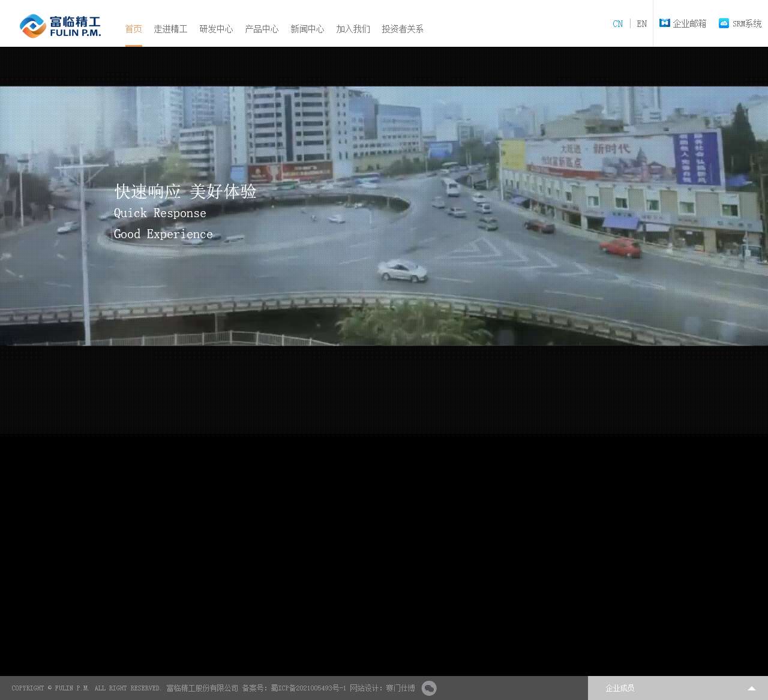This screenshot has height=700, width=768.
Task: Visit the 赛门仕博 designer link
Action: pos(400,688)
